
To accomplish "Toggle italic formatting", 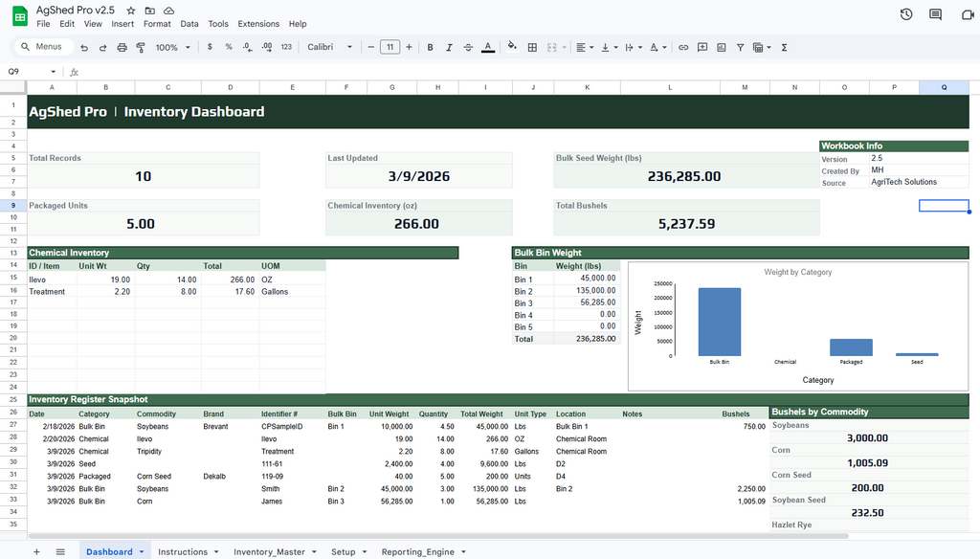I will [x=448, y=46].
